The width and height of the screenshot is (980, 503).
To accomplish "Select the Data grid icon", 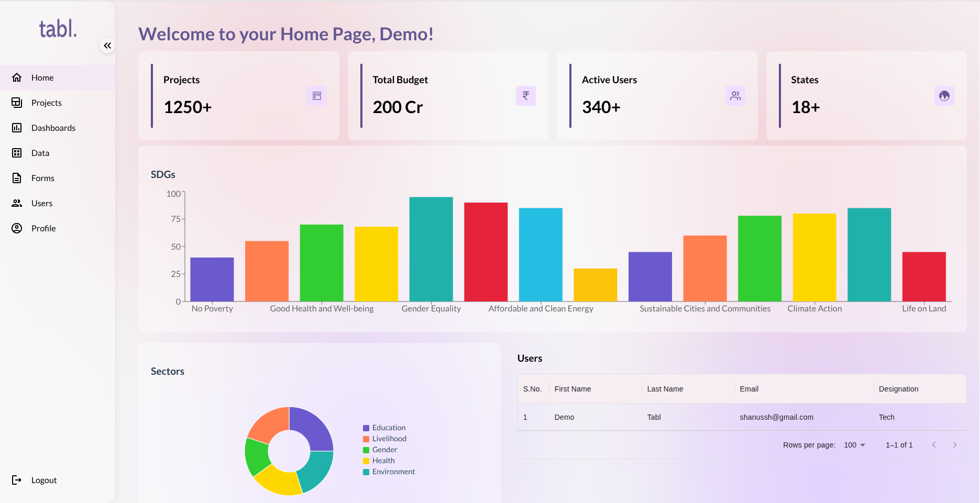I will (17, 153).
